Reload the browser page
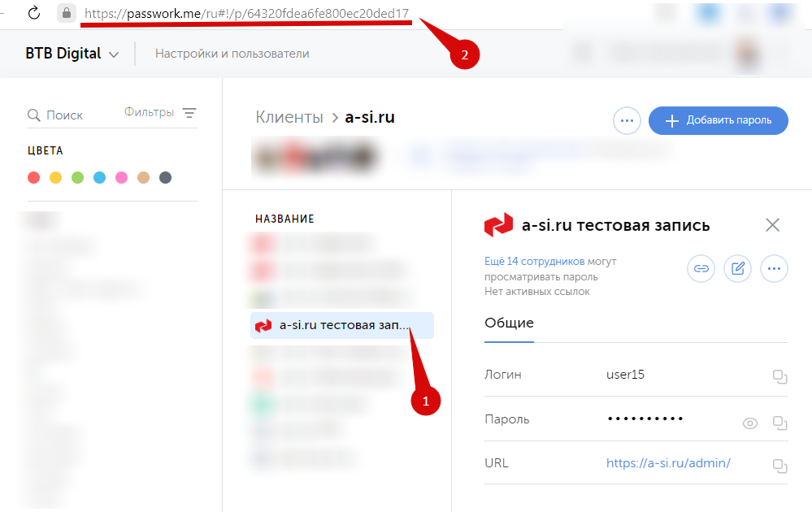Image resolution: width=812 pixels, height=512 pixels. 34,13
